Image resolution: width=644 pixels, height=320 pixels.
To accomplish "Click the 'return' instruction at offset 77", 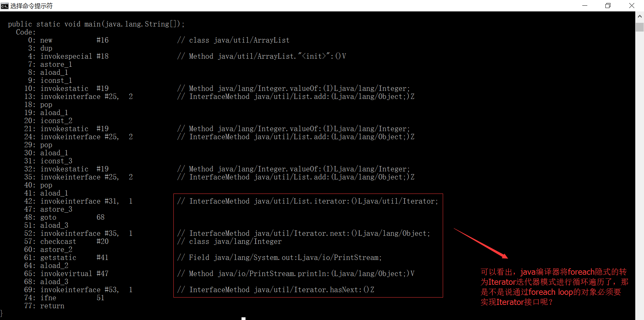I will pyautogui.click(x=52, y=306).
